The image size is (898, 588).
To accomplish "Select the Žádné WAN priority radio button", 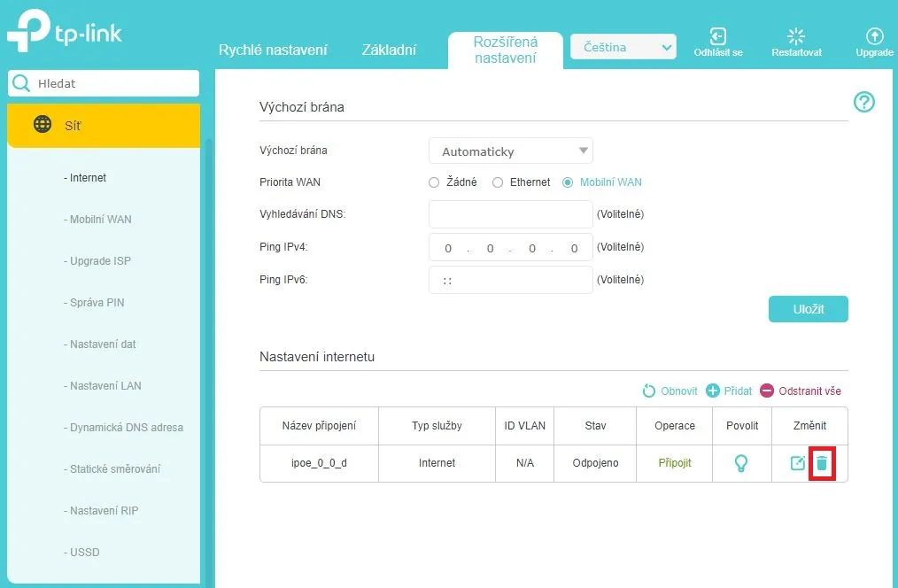I will [x=434, y=182].
